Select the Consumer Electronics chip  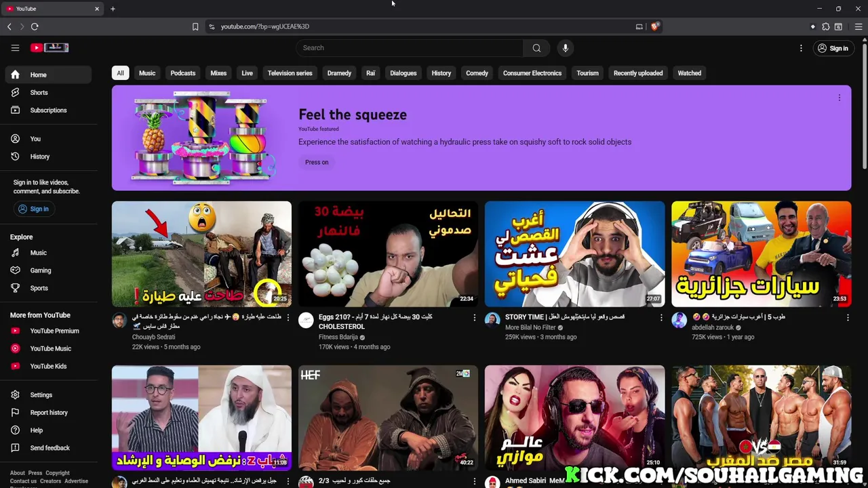[532, 73]
